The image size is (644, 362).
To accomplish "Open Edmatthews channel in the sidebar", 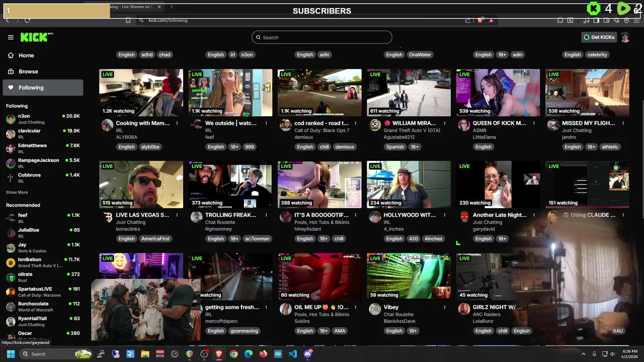I will click(43, 148).
